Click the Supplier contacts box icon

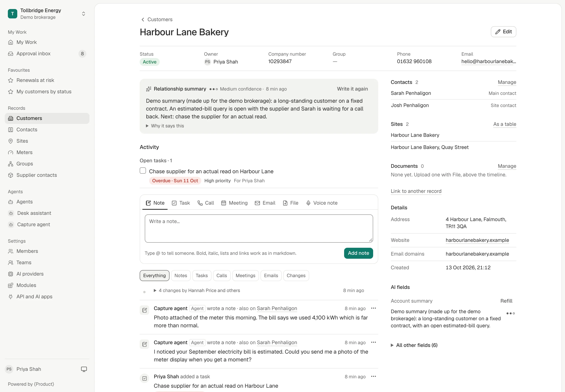coord(11,175)
